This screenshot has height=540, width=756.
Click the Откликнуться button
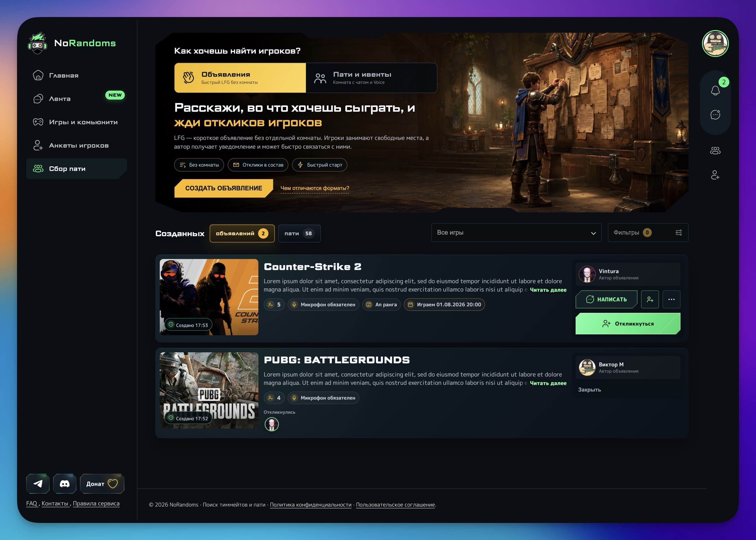click(628, 324)
